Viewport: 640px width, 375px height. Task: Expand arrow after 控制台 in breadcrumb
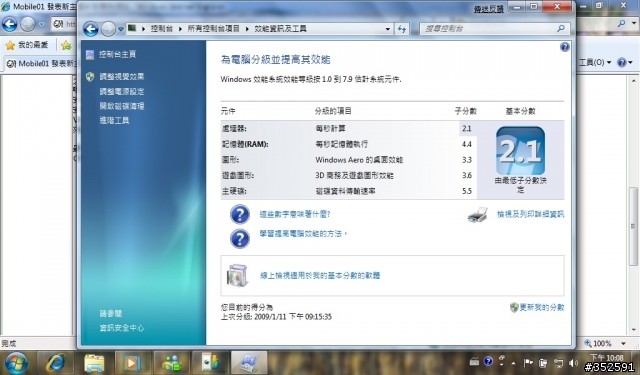(x=180, y=29)
